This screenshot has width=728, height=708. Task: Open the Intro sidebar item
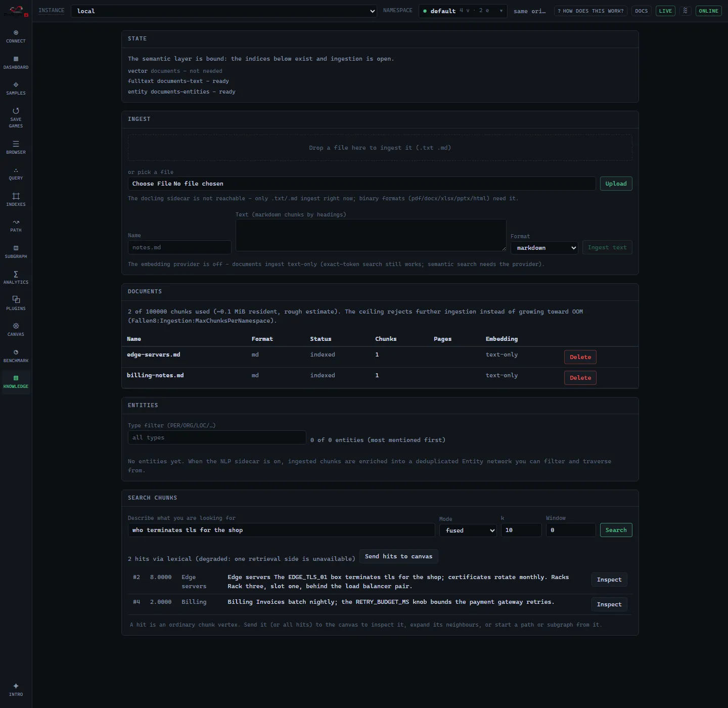pyautogui.click(x=16, y=690)
